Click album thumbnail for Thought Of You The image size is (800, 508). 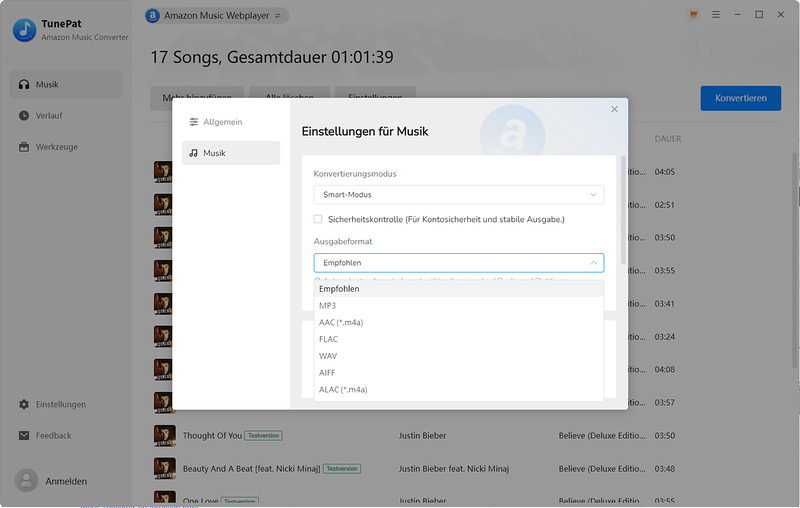click(x=164, y=436)
